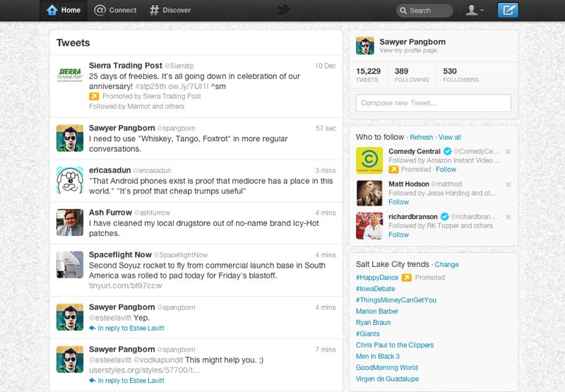Change Salt Lake City trends location

pos(446,264)
